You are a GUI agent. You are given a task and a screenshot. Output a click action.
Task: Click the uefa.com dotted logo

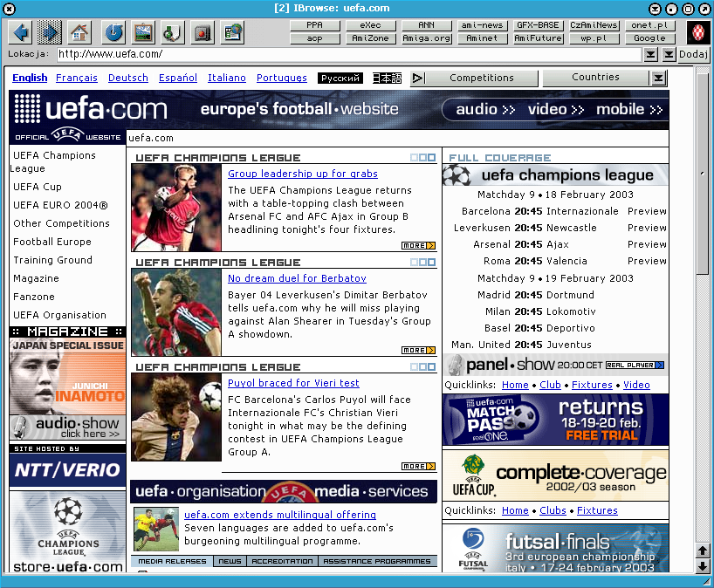click(91, 109)
